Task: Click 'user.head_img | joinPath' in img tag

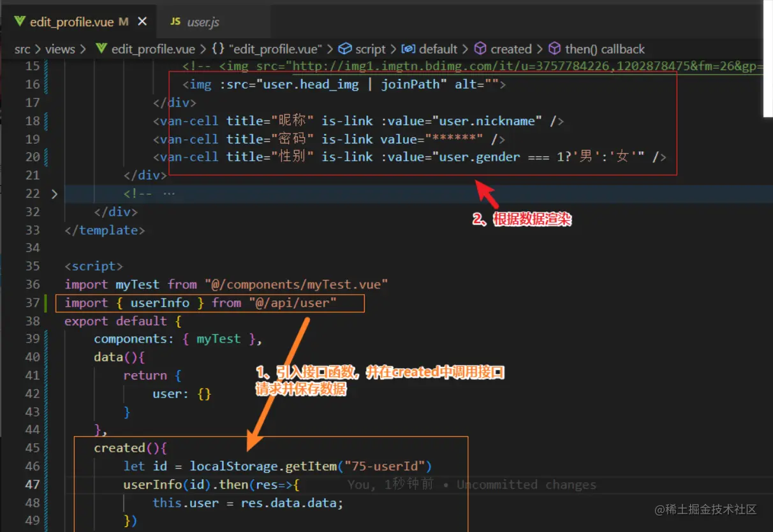Action: pos(351,84)
